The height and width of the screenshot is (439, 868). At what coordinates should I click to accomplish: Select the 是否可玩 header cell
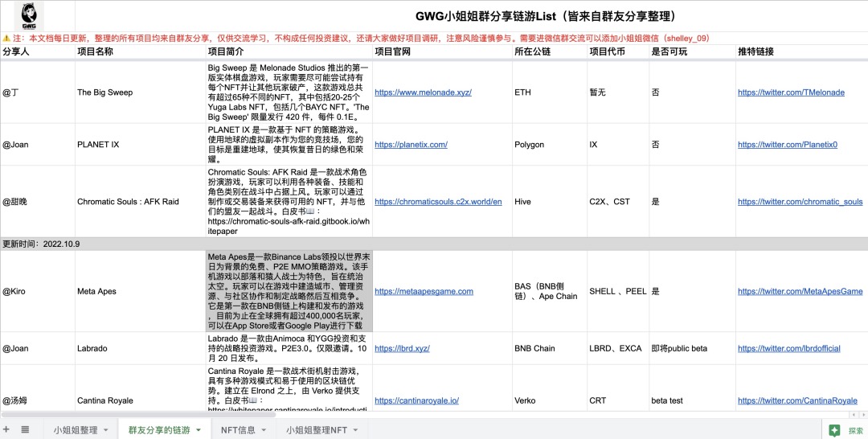pos(692,51)
